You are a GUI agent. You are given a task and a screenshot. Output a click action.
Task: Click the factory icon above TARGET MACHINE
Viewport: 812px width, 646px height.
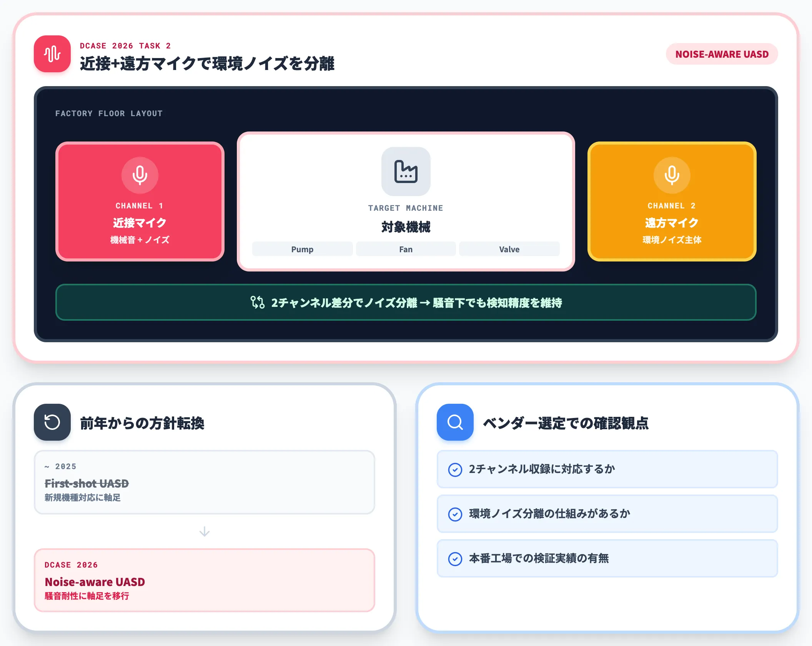[x=406, y=171]
